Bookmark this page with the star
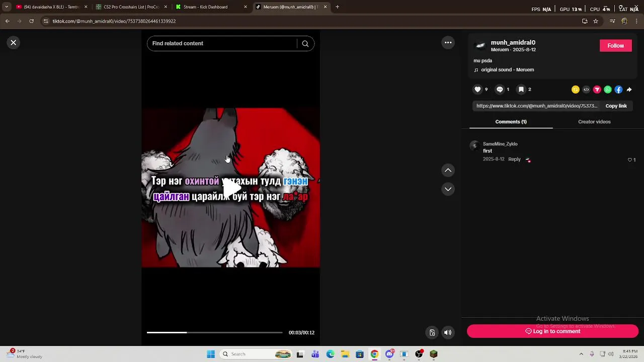Viewport: 644px width, 362px height. point(596,21)
